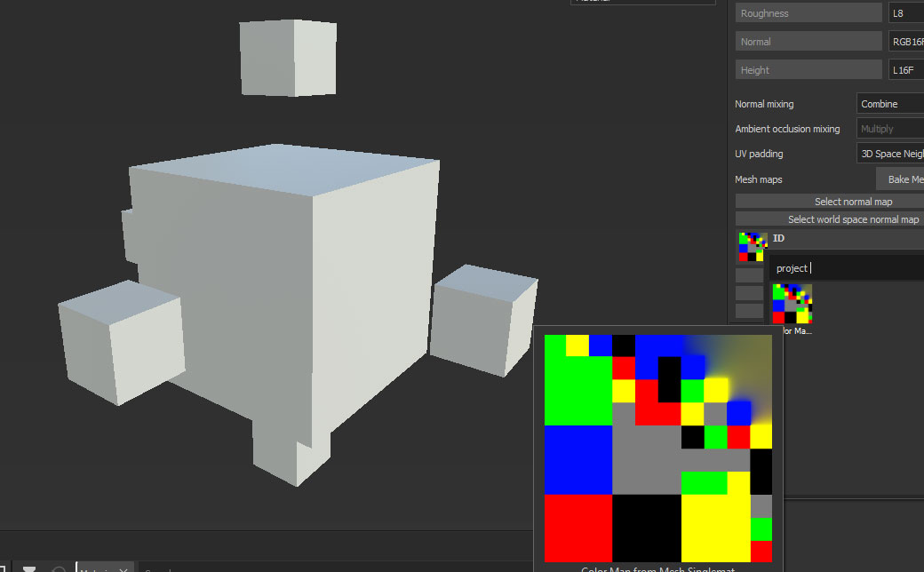Click the 'UV padding' label
Image resolution: width=924 pixels, height=572 pixels.
coord(759,154)
